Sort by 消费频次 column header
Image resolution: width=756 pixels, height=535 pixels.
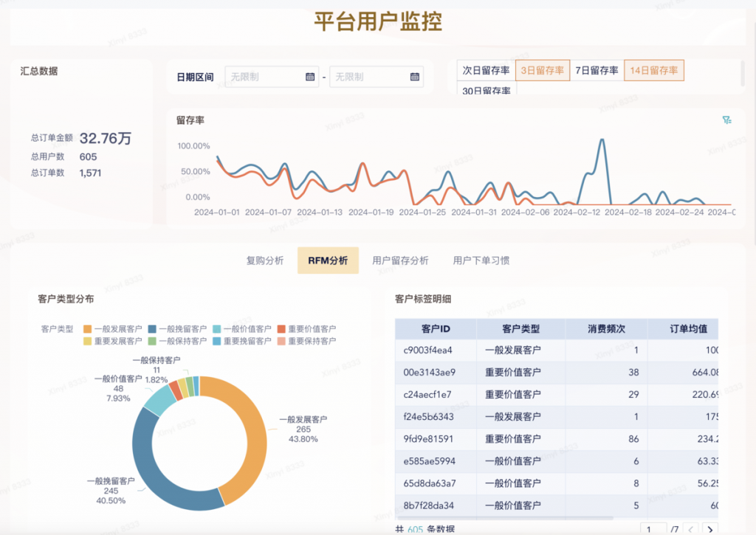pyautogui.click(x=606, y=328)
